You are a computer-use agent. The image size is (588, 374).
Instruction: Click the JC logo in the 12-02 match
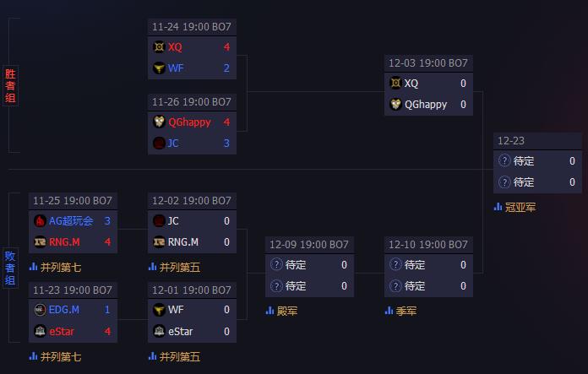[159, 220]
